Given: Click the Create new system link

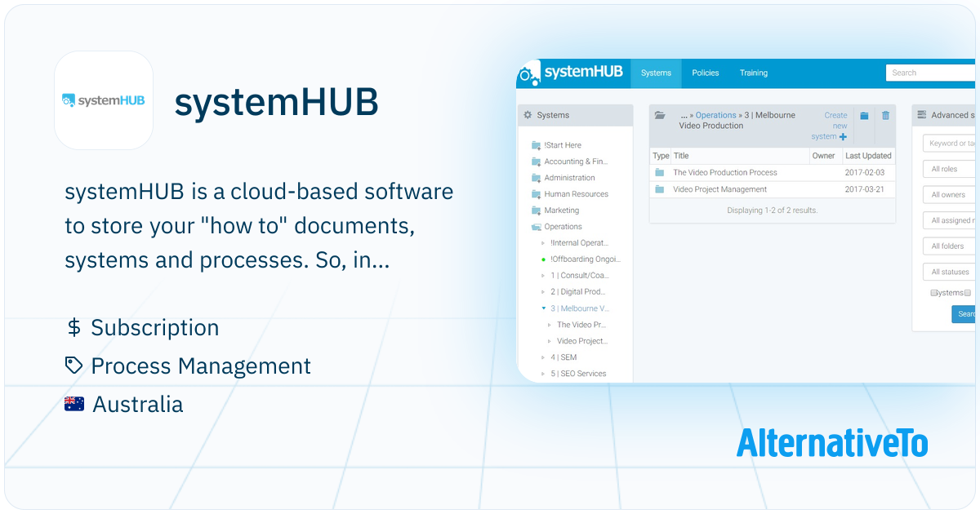Looking at the screenshot, I should click(x=830, y=126).
